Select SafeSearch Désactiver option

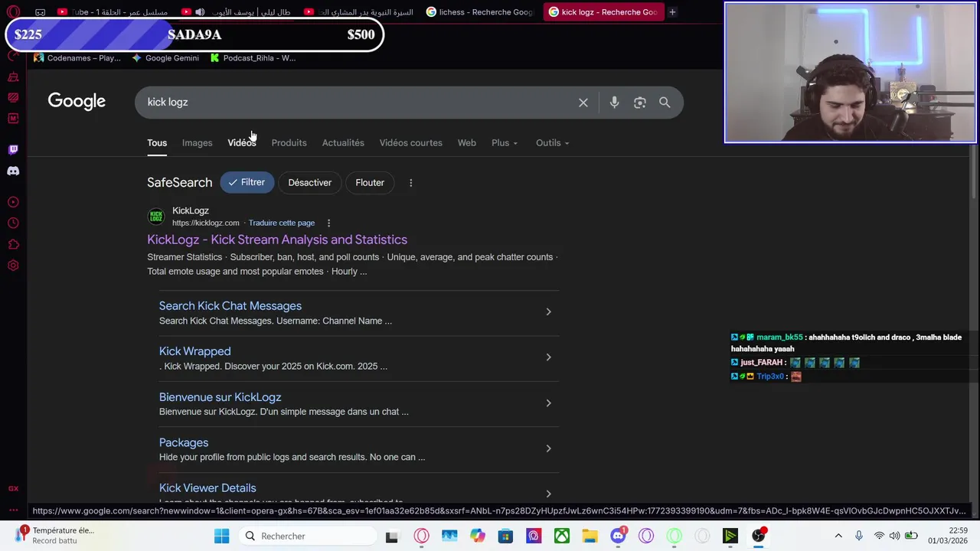pyautogui.click(x=309, y=183)
